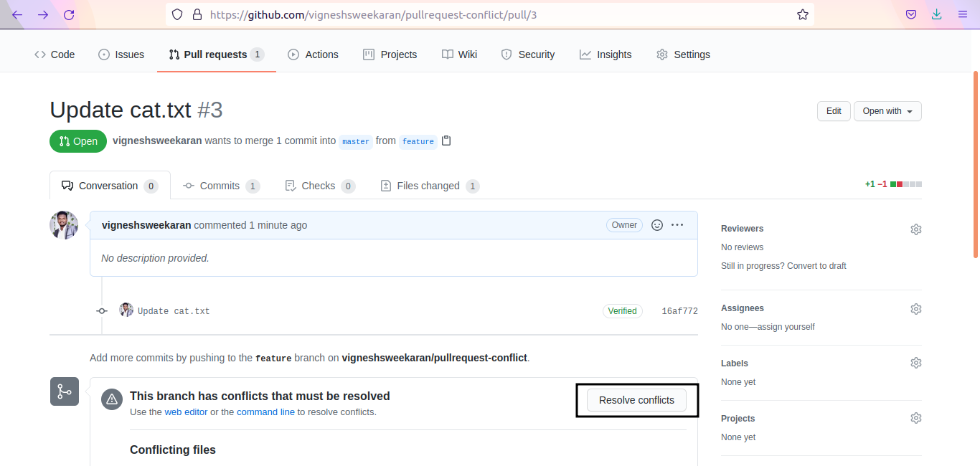Expand the Open with dropdown
The image size is (980, 466).
887,111
